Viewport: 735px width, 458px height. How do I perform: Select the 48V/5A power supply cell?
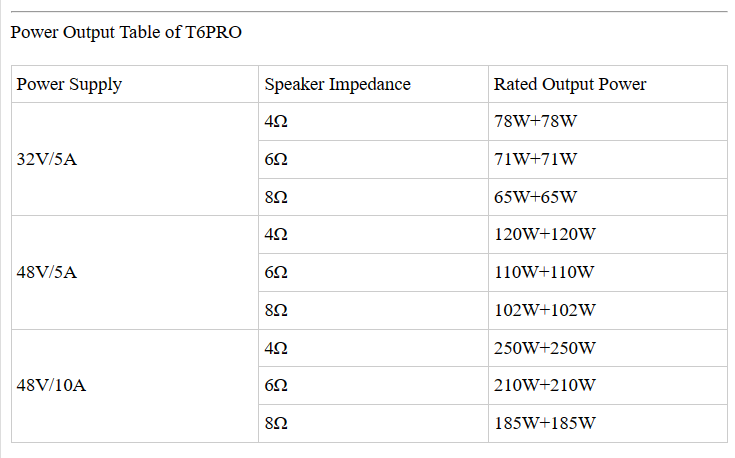[47, 272]
